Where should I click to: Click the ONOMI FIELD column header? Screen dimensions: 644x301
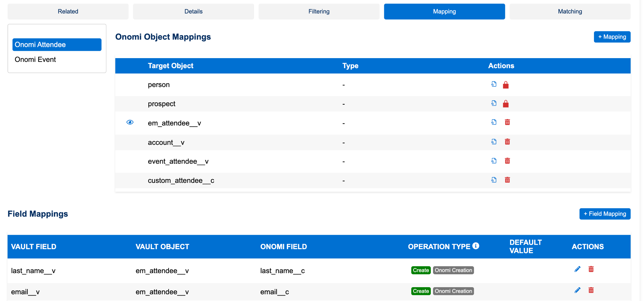(x=283, y=247)
